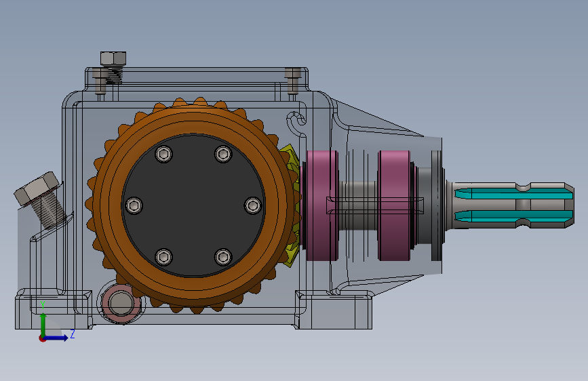This screenshot has height=381, width=588.
Task: Select the keyway slot on the gray shaft
Action: pyautogui.click(x=375, y=205)
